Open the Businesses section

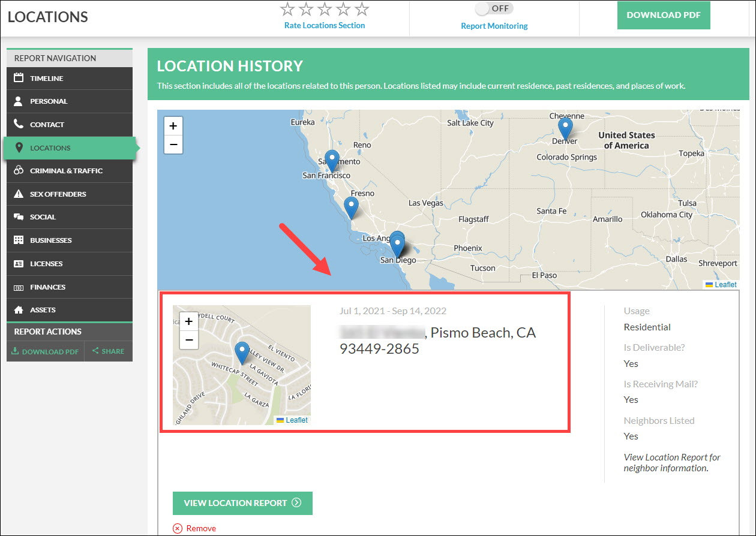[x=70, y=240]
